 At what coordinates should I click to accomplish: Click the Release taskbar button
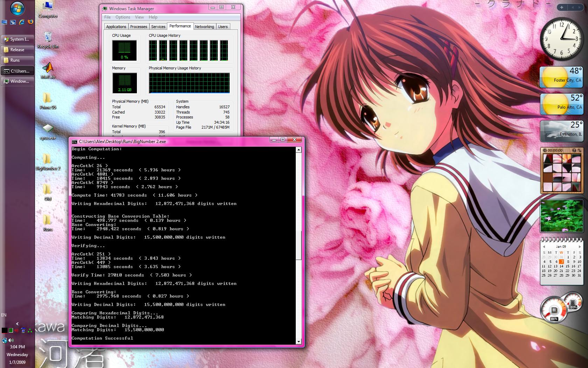pyautogui.click(x=17, y=50)
